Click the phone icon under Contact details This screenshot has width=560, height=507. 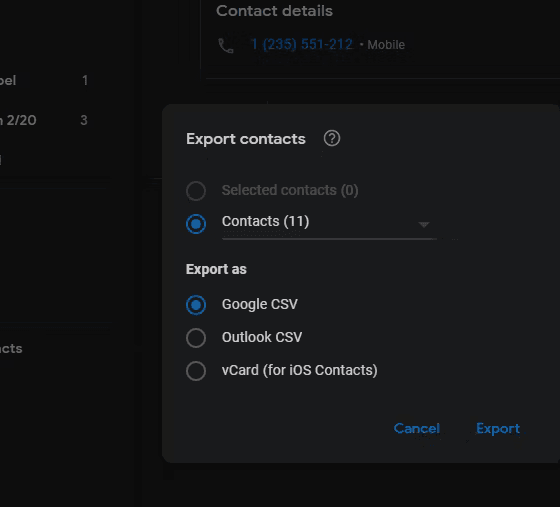[x=226, y=45]
